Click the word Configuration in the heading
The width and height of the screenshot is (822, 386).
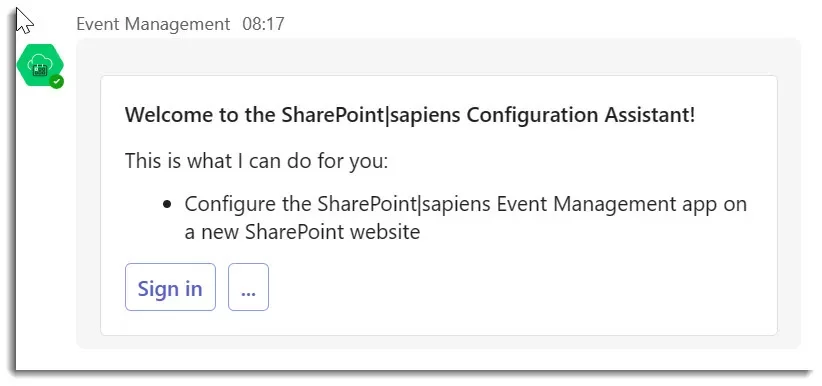pos(532,115)
